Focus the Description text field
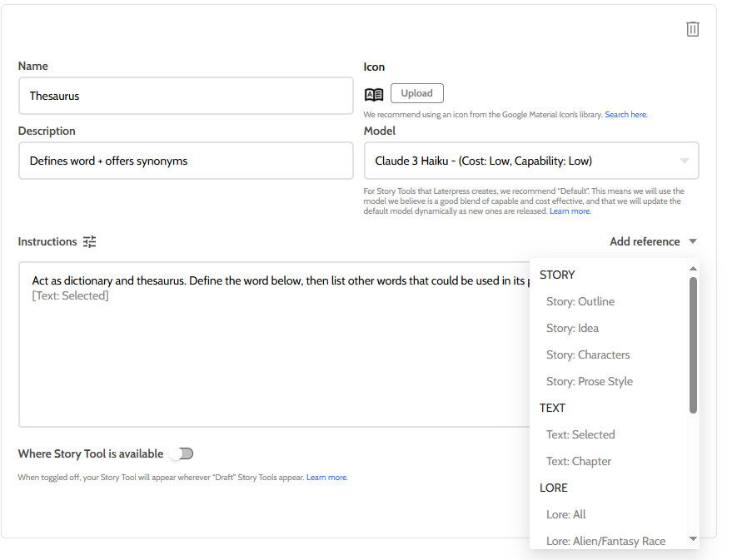This screenshot has width=752, height=560. coord(186,161)
